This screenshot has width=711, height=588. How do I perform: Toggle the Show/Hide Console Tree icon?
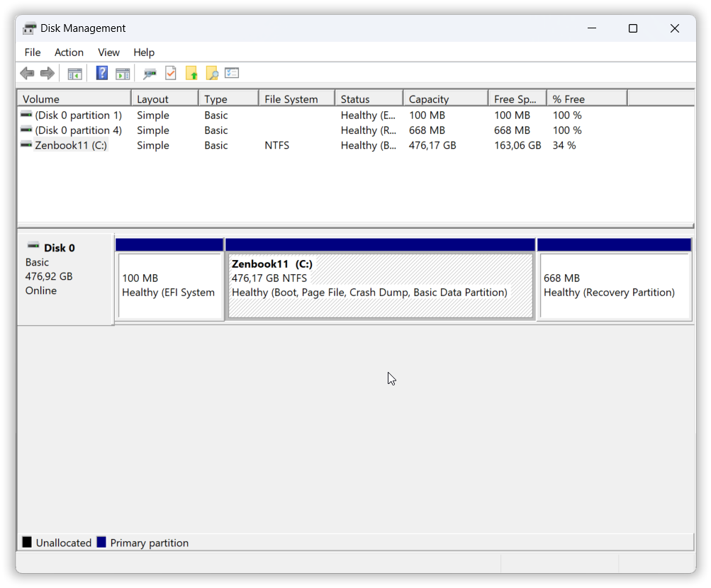[74, 73]
